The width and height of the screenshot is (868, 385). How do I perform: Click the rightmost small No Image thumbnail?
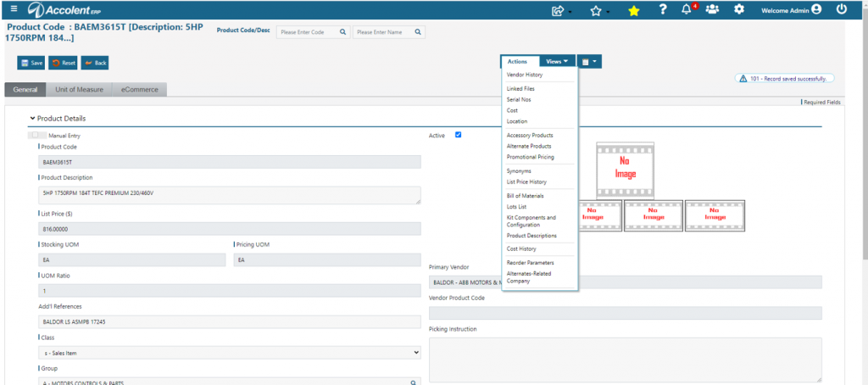tap(715, 215)
